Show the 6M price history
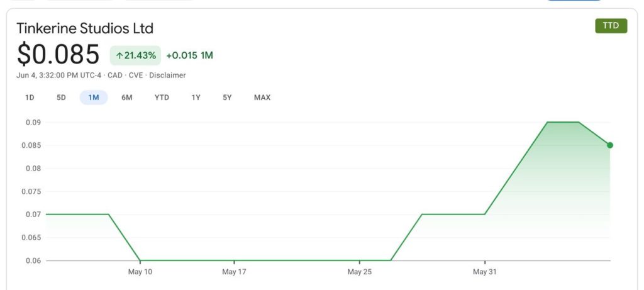The image size is (644, 290). coord(126,98)
